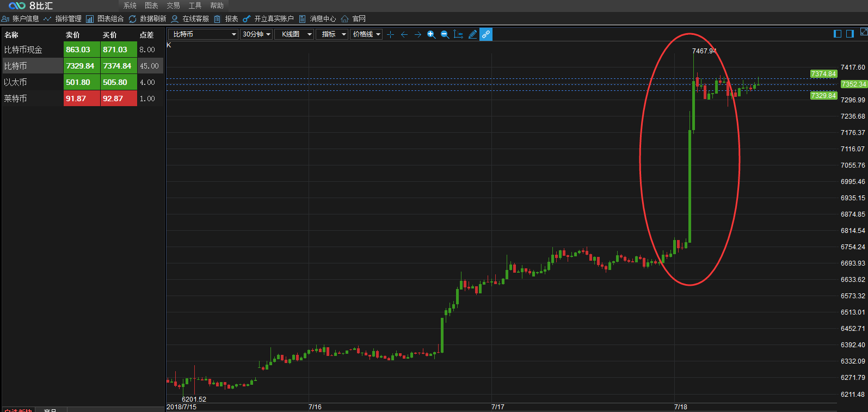This screenshot has width=868, height=412.
Task: Maximize chart with the expand arrow icon
Action: pyautogui.click(x=864, y=33)
